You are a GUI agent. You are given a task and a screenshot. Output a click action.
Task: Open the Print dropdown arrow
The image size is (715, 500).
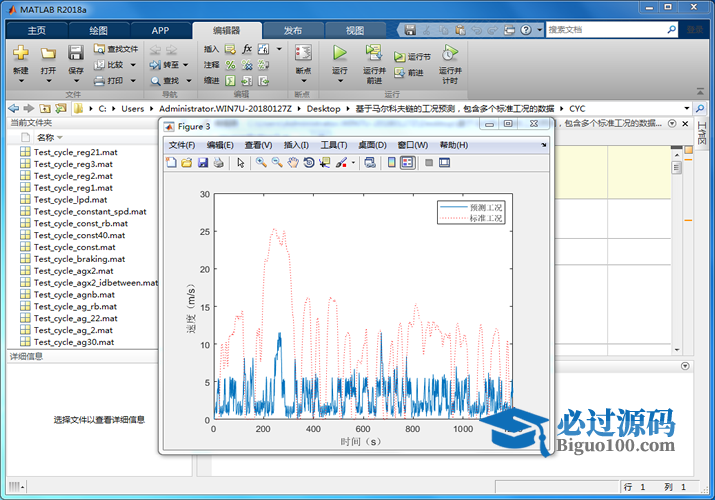pos(133,81)
